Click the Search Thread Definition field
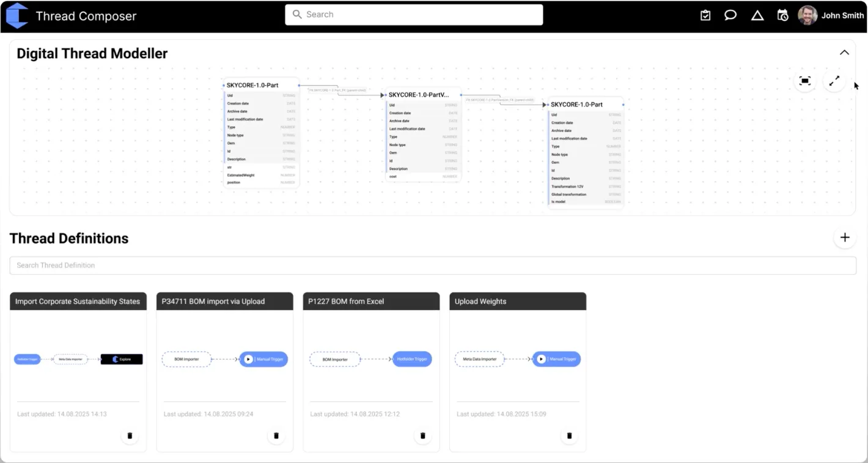This screenshot has height=463, width=868. pyautogui.click(x=433, y=265)
